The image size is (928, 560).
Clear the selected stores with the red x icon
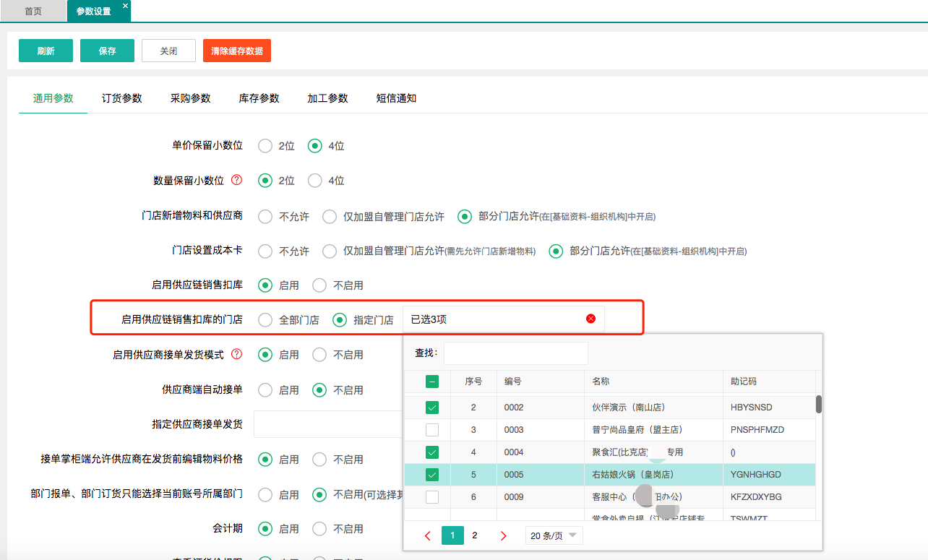pyautogui.click(x=590, y=319)
